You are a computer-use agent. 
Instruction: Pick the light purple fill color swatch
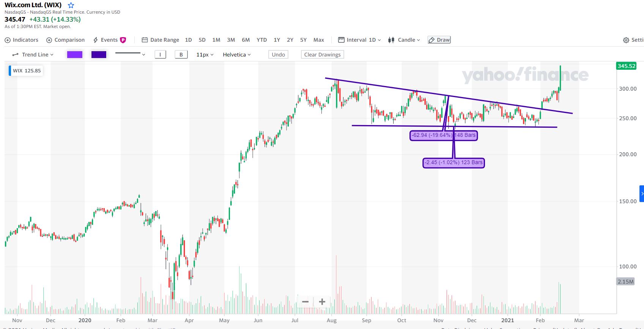(x=75, y=55)
